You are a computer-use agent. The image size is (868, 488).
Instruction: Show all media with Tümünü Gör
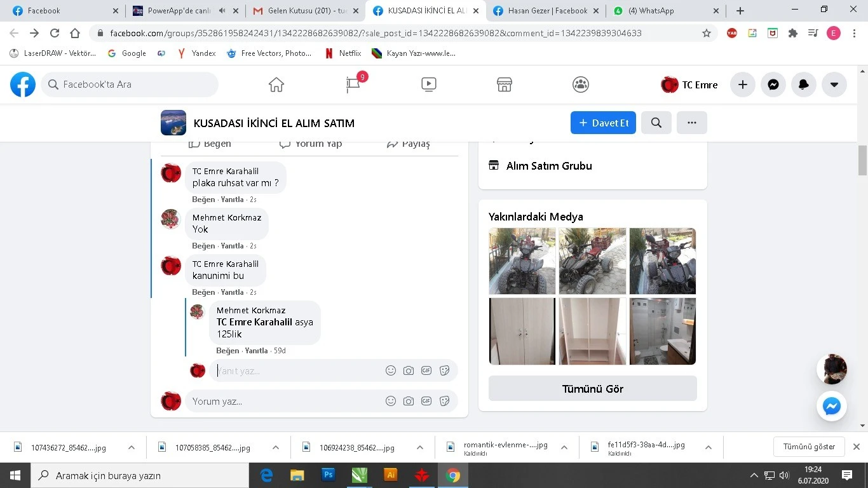click(x=592, y=388)
